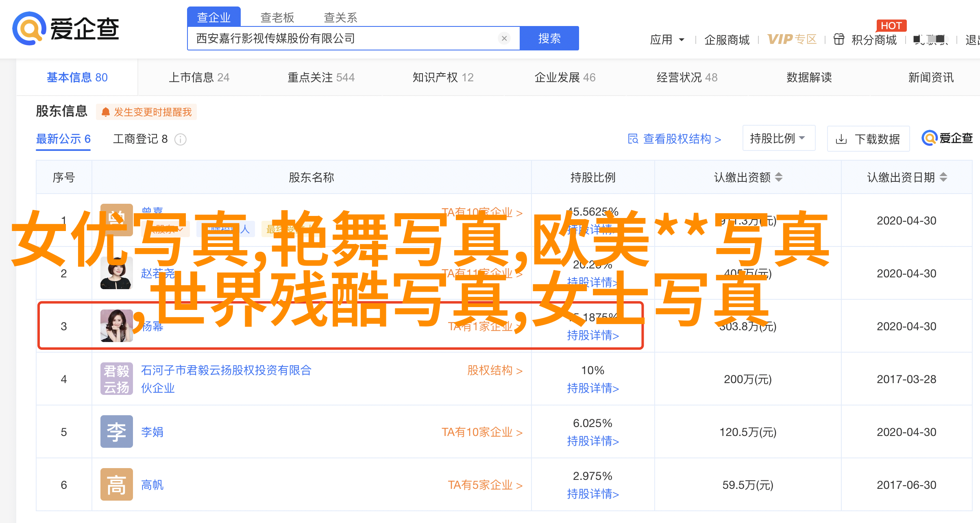Screen dimensions: 980x523
Task: Click the 高 avatar icon
Action: pyautogui.click(x=117, y=484)
